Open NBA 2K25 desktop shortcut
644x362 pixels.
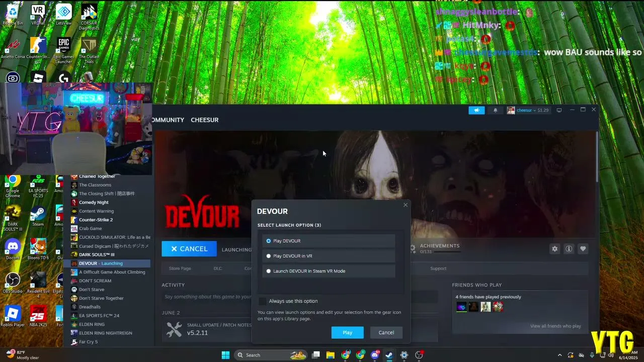click(x=38, y=316)
